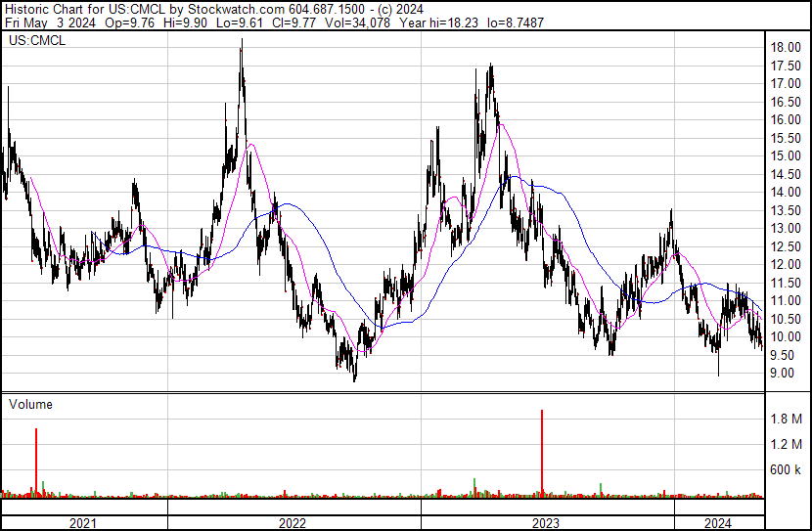The image size is (812, 531).
Task: Click the 16.50 price axis label
Action: [x=786, y=102]
